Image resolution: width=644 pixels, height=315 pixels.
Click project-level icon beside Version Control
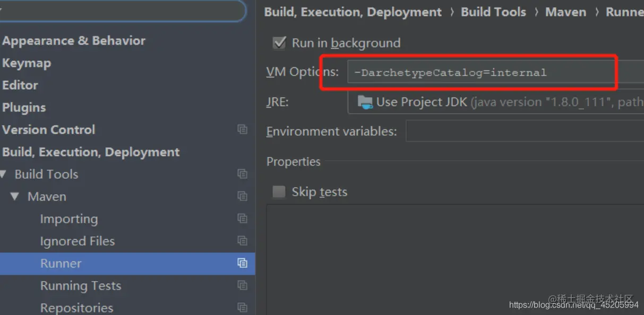[x=243, y=129]
